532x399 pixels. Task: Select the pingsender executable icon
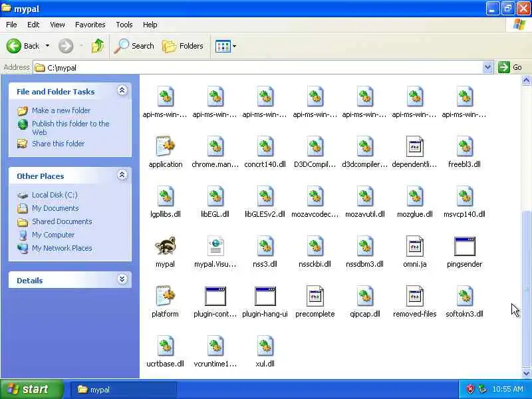[x=464, y=246]
